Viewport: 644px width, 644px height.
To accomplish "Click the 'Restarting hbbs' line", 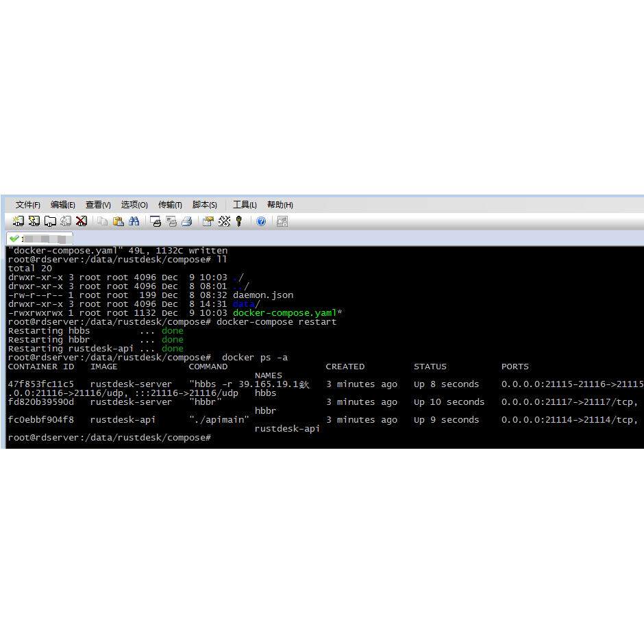I will tap(95, 331).
